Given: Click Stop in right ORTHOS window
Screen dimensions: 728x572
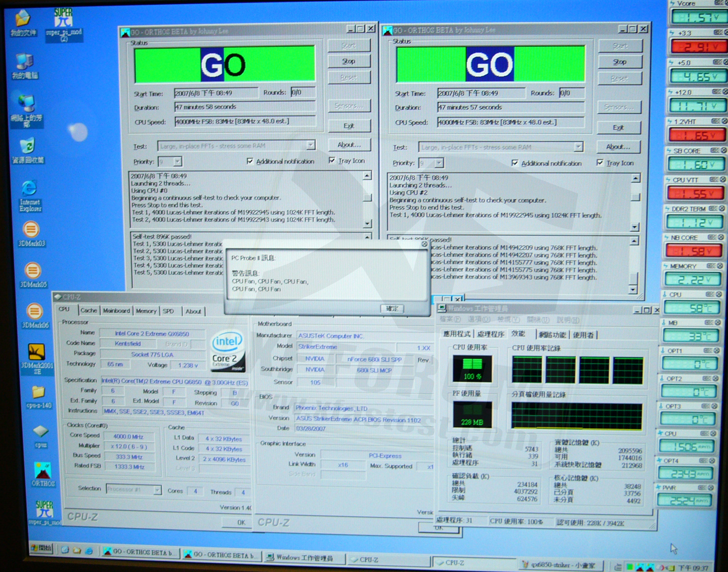Looking at the screenshot, I should pos(620,62).
